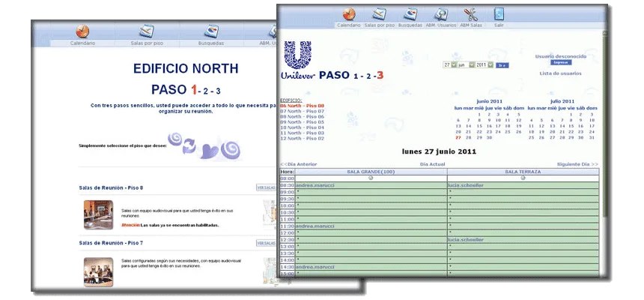Click step 2 in Unilever PASO 1 - 2 - 3
Viewport: 644px width, 300px height.
tap(368, 76)
